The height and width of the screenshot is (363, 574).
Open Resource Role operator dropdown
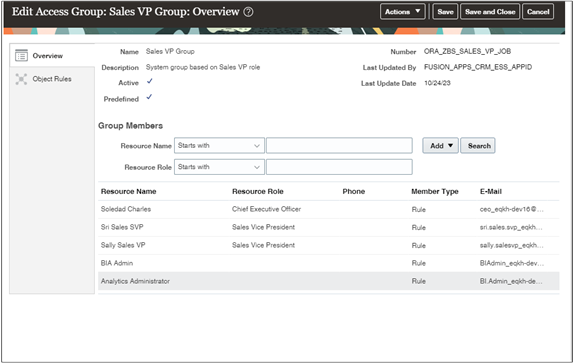click(219, 167)
